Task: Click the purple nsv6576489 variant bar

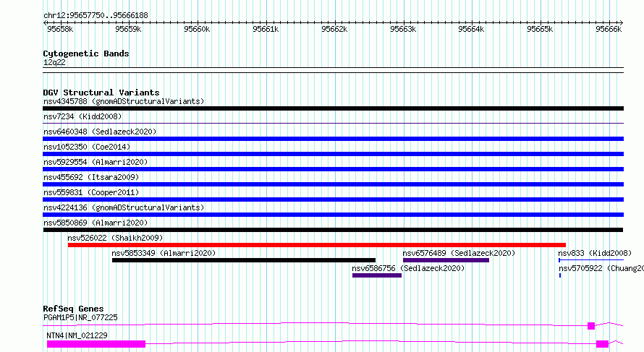Action: click(446, 260)
